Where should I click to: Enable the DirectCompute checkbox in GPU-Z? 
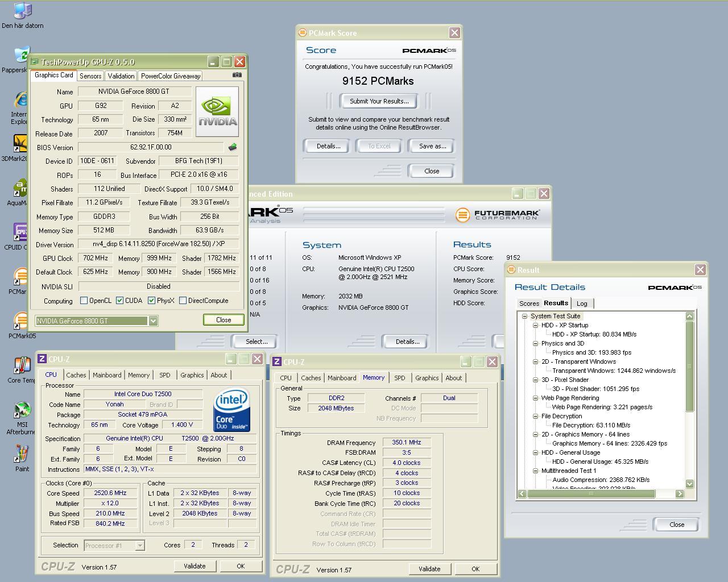pos(183,301)
